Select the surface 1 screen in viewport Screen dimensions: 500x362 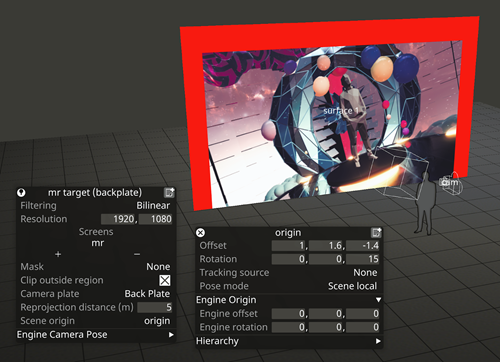tap(341, 111)
